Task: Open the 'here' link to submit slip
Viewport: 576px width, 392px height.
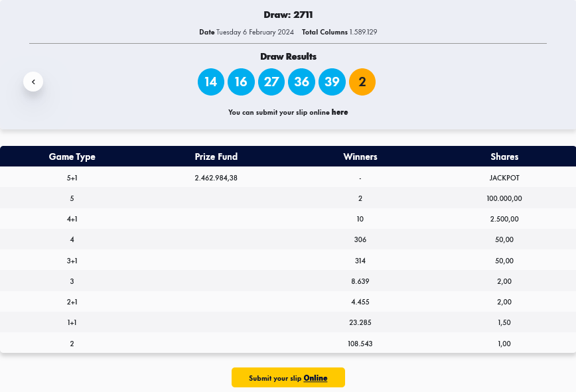Action: (x=340, y=112)
